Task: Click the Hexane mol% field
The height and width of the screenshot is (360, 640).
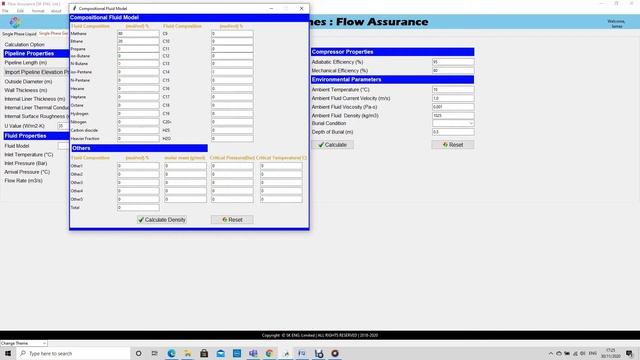Action: 138,89
